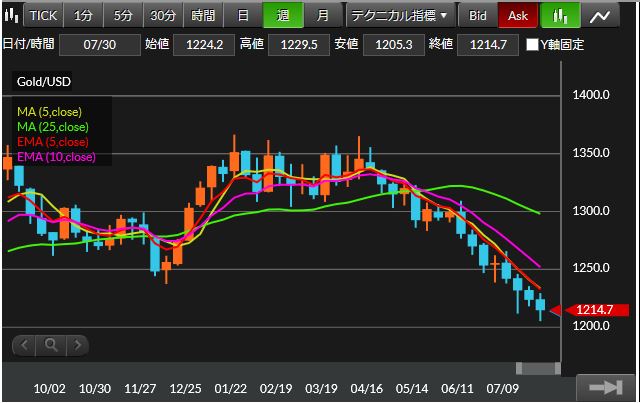Click the 1350.0 price axis label
This screenshot has width=640, height=403.
pyautogui.click(x=591, y=153)
